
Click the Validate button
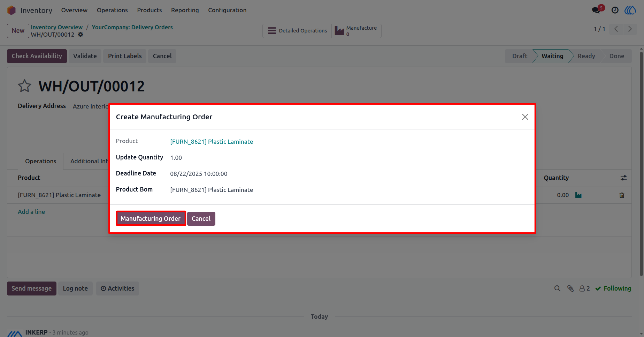pyautogui.click(x=85, y=56)
